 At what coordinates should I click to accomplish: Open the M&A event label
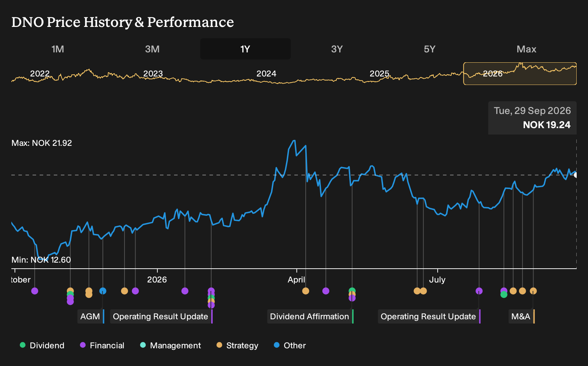click(521, 316)
